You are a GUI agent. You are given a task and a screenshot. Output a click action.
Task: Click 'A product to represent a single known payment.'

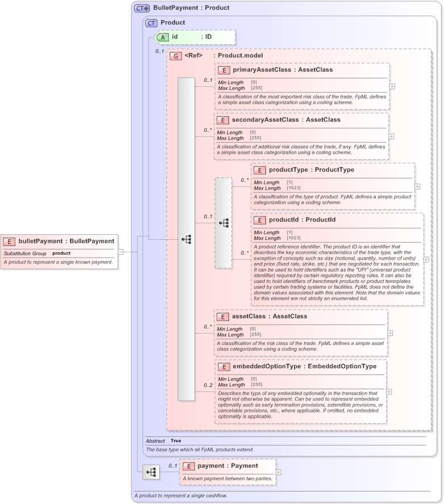tap(58, 262)
